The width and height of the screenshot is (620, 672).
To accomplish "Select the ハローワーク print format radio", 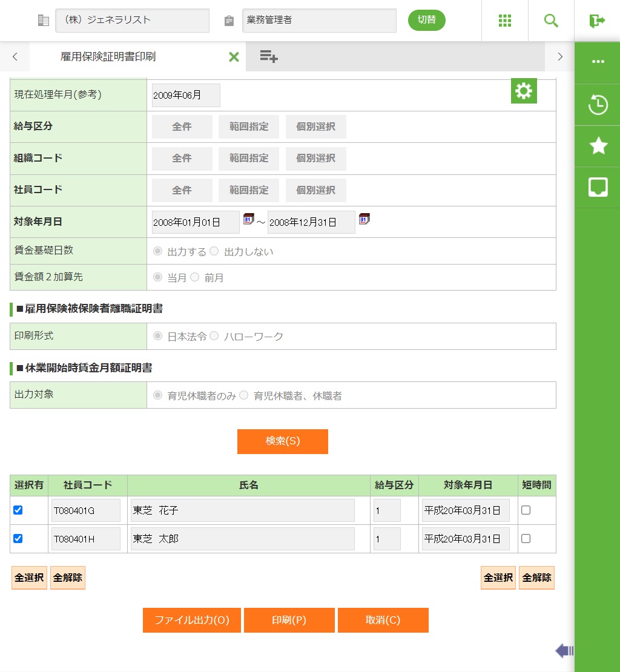I will 214,336.
